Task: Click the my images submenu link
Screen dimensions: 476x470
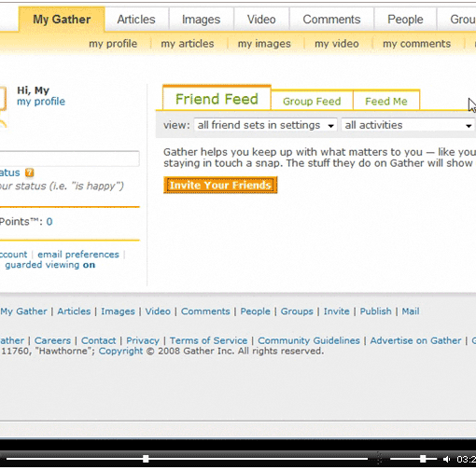Action: [x=264, y=44]
